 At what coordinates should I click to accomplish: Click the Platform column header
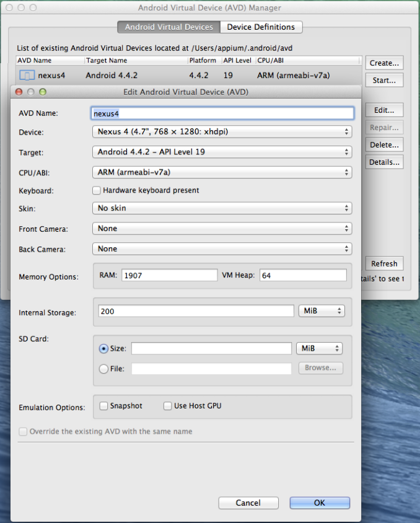204,60
